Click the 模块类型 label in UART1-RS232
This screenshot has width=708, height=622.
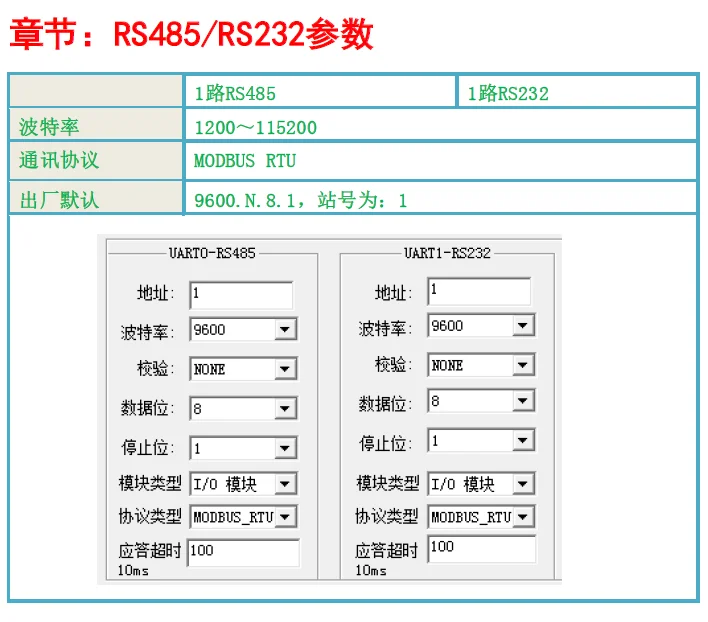[x=388, y=483]
